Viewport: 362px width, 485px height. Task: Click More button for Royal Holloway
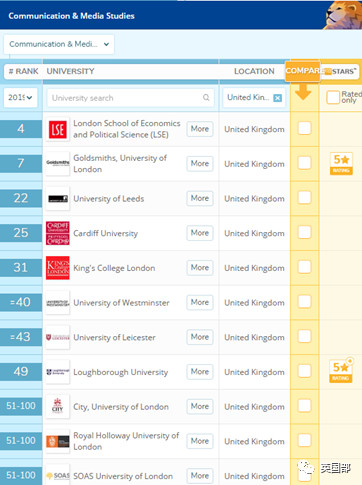point(200,441)
